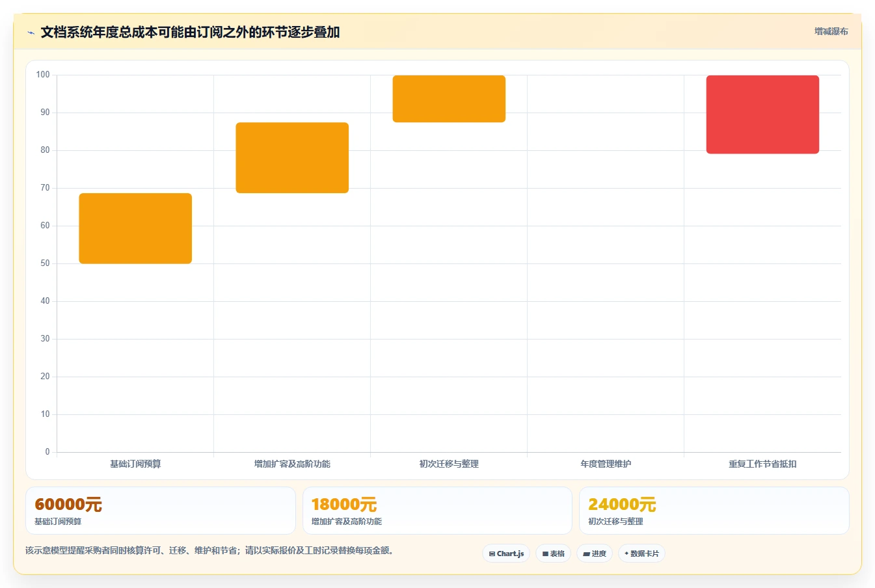Click the y-axis value 100
The image size is (875, 588).
pos(43,75)
